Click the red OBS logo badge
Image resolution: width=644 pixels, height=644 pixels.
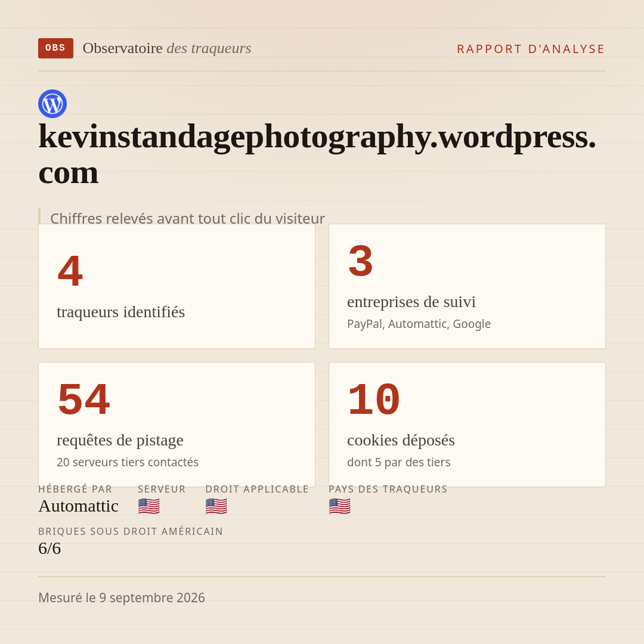click(x=55, y=48)
